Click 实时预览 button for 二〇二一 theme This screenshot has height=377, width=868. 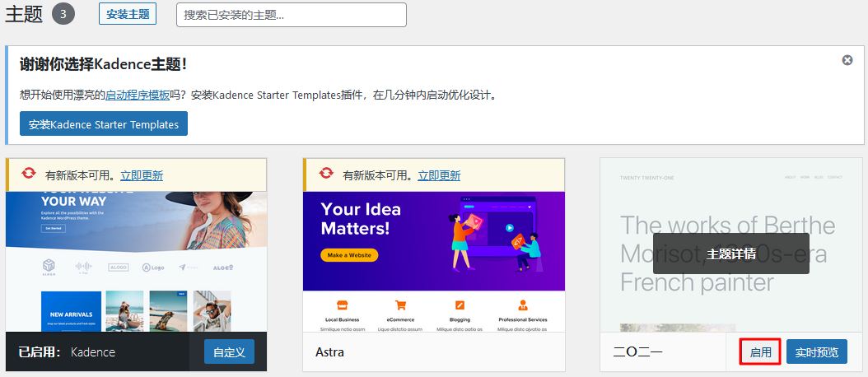(x=816, y=352)
